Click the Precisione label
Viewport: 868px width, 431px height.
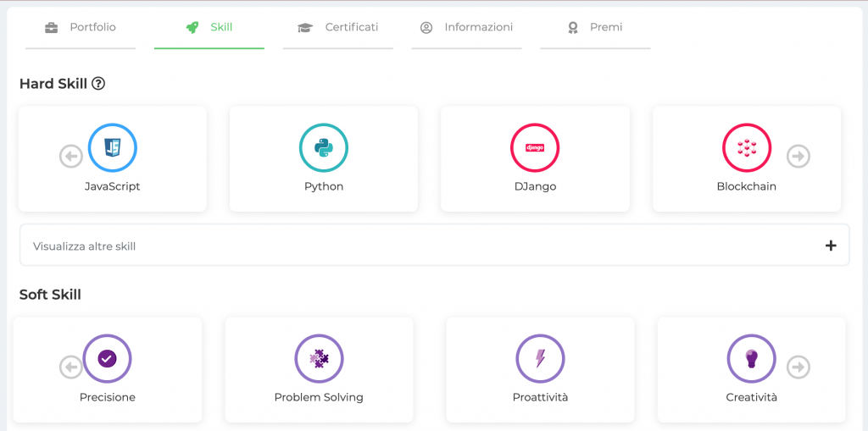tap(108, 397)
